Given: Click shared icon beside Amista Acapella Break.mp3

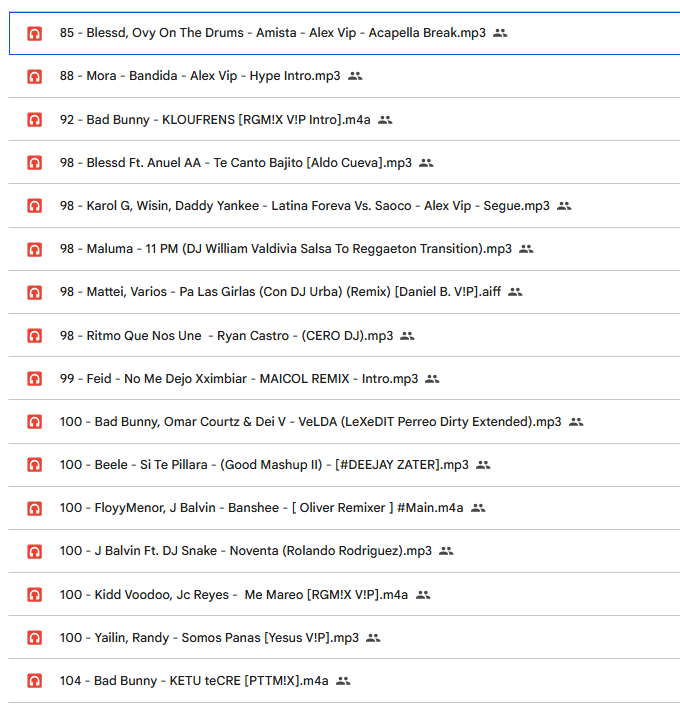Looking at the screenshot, I should click(500, 33).
